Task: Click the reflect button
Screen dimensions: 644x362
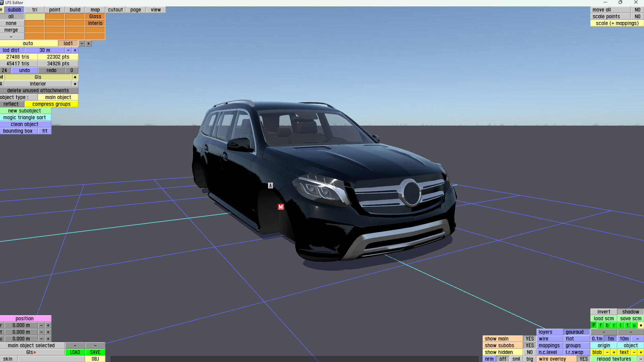Action: tap(11, 104)
